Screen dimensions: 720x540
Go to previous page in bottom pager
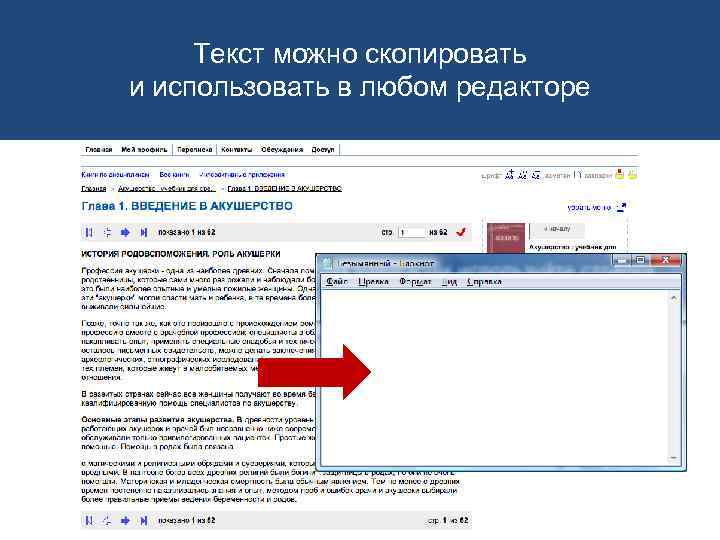107,520
